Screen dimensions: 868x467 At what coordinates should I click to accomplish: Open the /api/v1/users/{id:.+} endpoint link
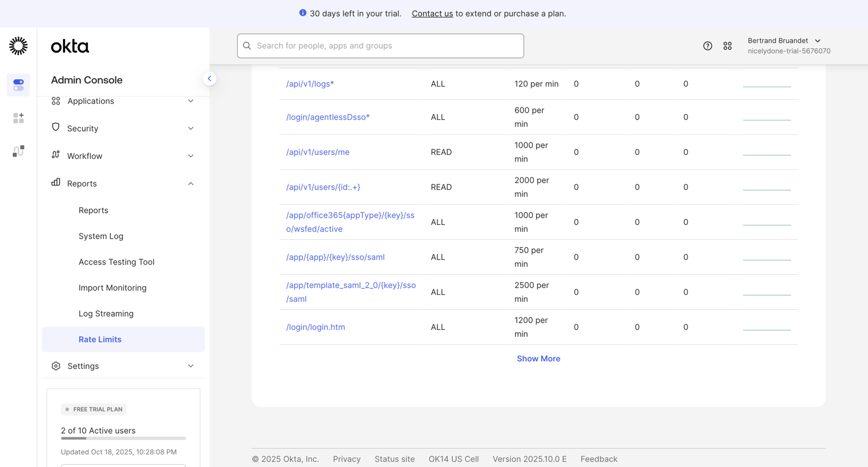323,187
